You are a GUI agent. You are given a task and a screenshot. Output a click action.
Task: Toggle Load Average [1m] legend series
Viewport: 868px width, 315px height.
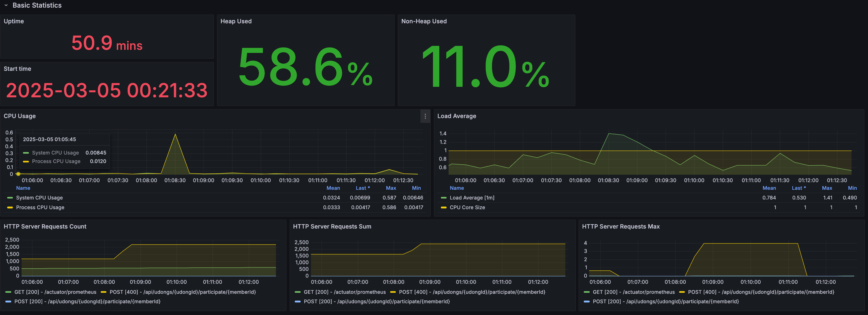[x=472, y=198]
